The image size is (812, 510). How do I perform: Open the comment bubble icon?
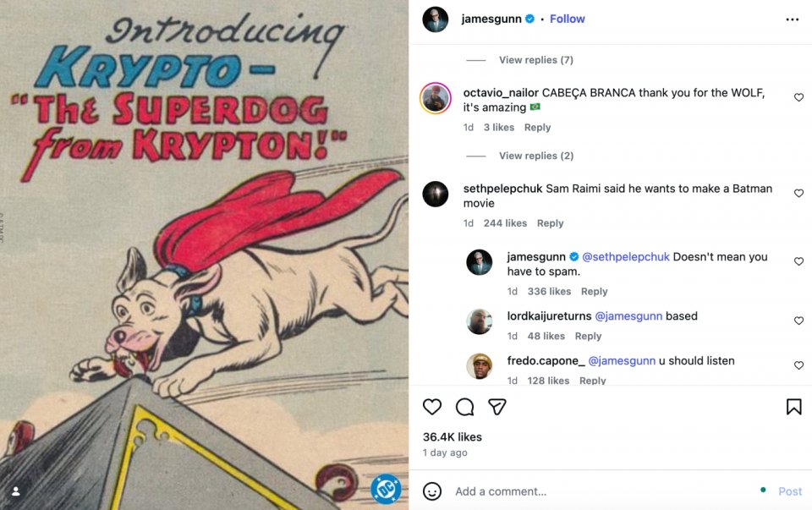[464, 407]
